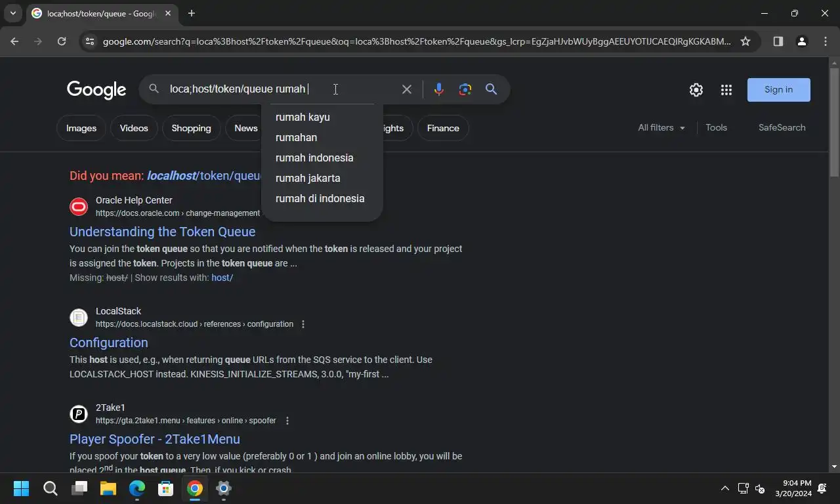Open 'Player Spoofer - 2Take1Menu' result
Screen dimensions: 840x504
coord(155,439)
